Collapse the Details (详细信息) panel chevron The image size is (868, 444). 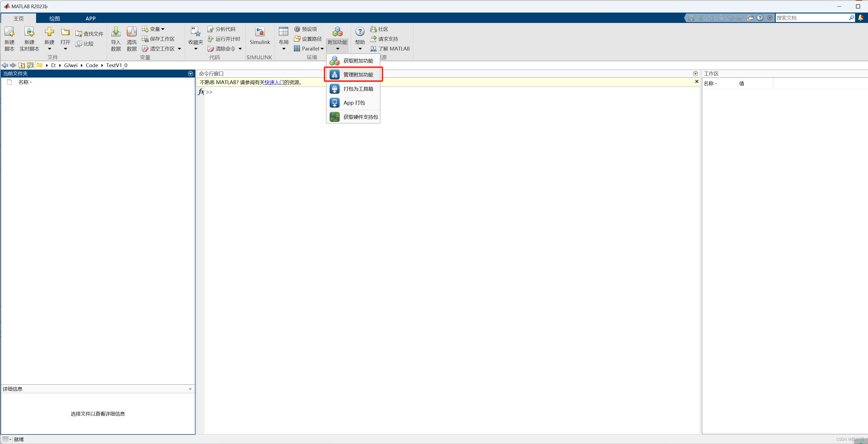[x=190, y=389]
